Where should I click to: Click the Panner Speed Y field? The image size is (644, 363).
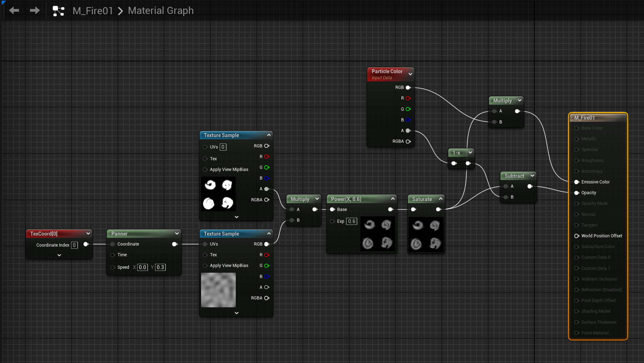tap(160, 267)
